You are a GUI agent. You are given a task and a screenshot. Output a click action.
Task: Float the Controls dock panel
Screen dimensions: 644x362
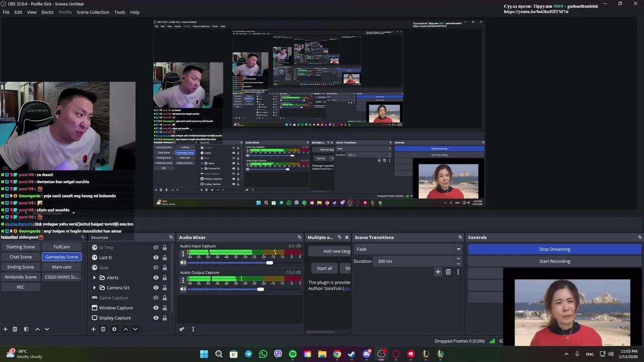tap(639, 237)
